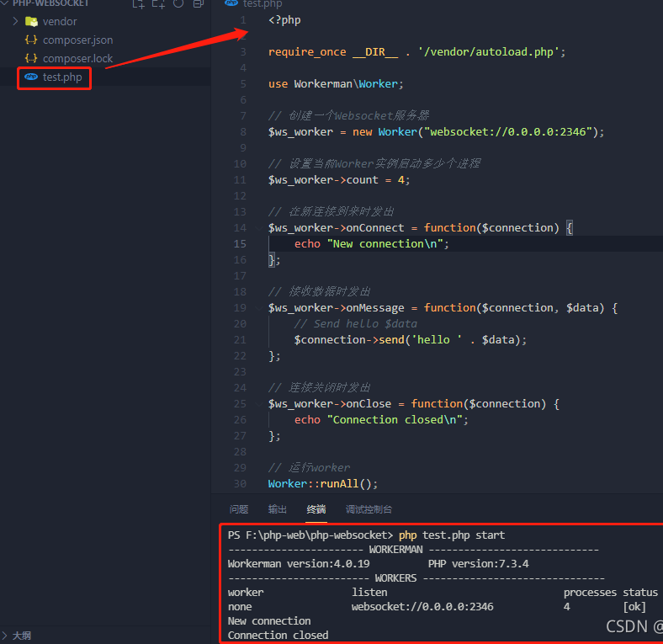Click line number 30 in the gutter

pos(240,484)
